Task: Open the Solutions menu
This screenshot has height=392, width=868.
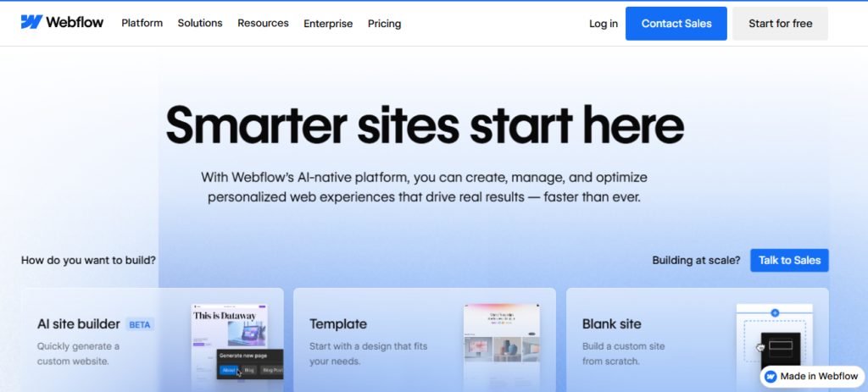Action: click(x=200, y=23)
